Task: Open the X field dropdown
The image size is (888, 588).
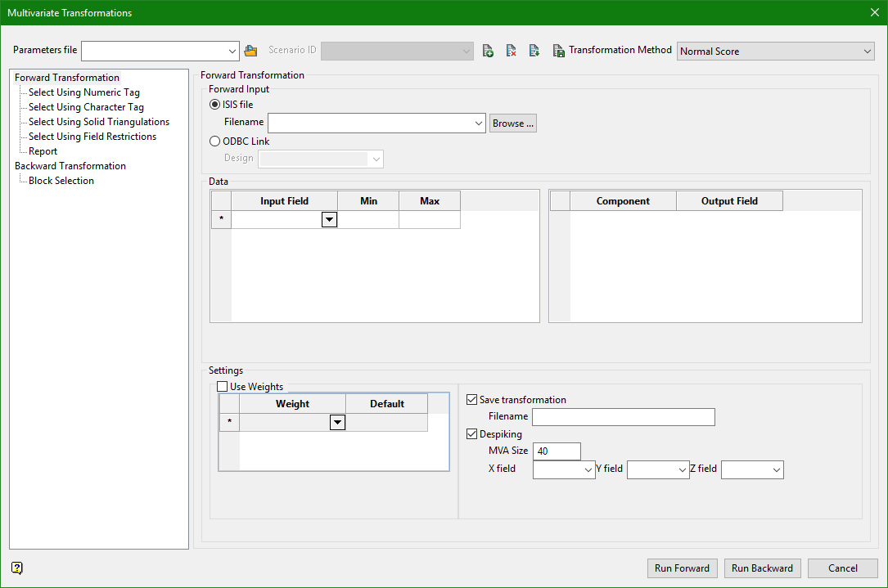Action: pos(564,470)
